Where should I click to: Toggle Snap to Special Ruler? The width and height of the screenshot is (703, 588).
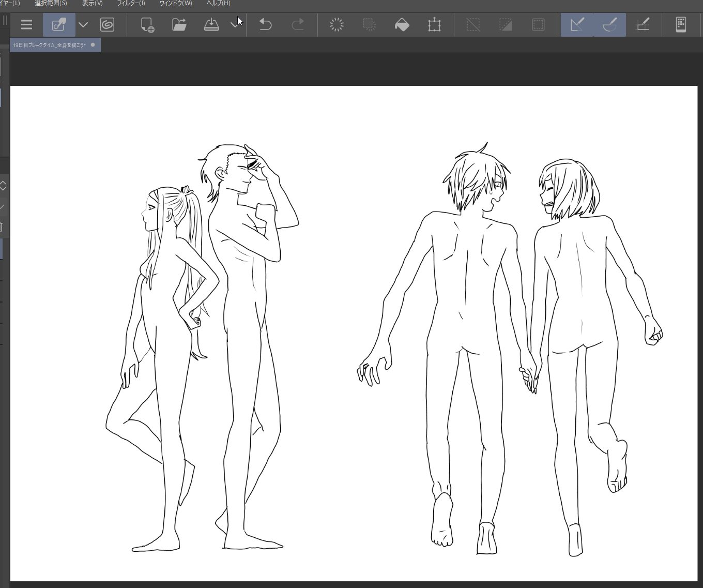[610, 25]
